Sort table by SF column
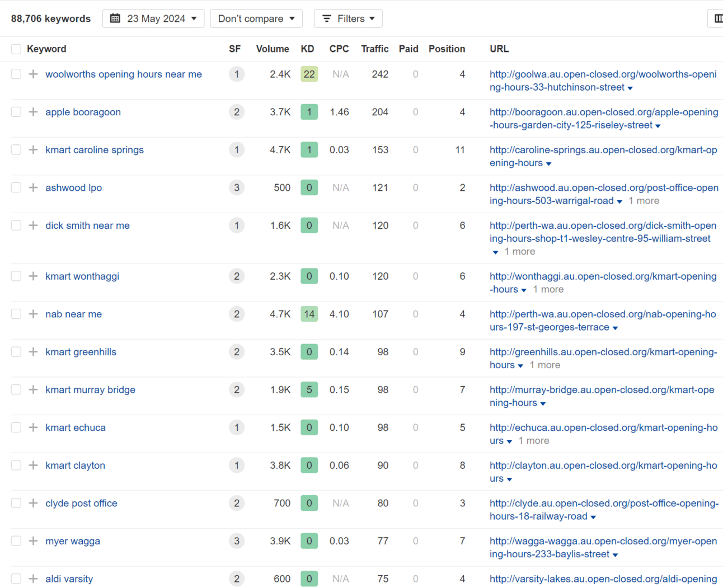Image resolution: width=723 pixels, height=588 pixels. coord(235,49)
